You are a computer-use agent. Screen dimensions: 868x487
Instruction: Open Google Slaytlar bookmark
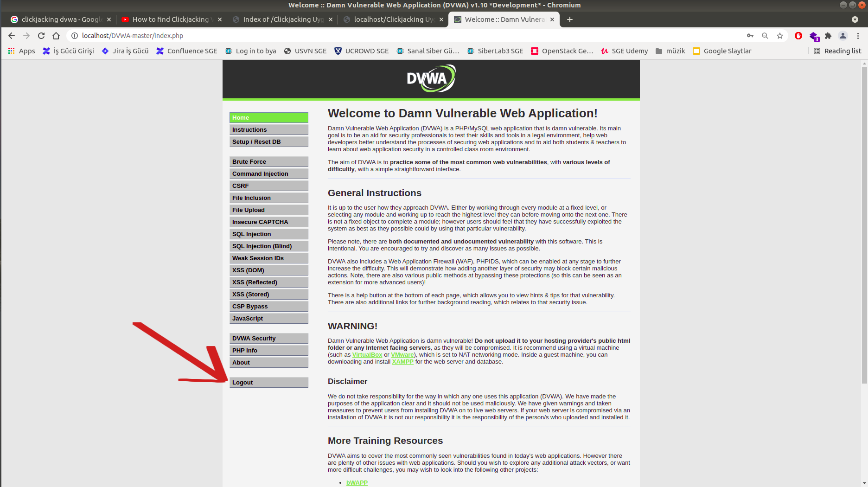(x=722, y=51)
